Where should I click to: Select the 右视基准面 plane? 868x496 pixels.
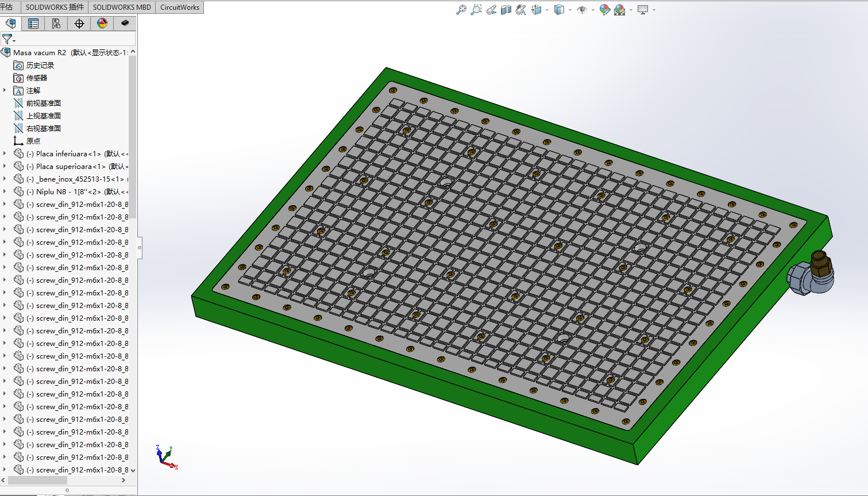pos(44,128)
